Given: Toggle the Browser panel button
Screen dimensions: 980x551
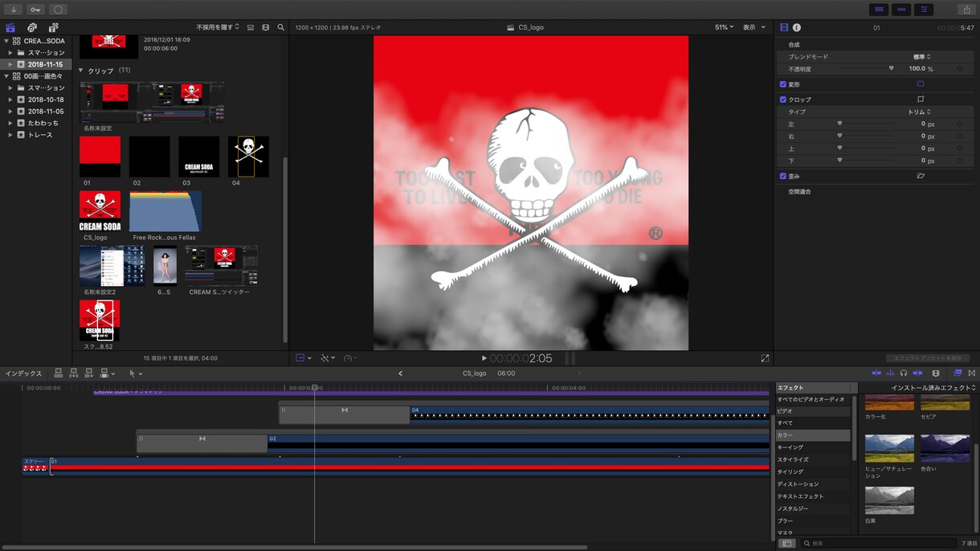Looking at the screenshot, I should (x=880, y=10).
